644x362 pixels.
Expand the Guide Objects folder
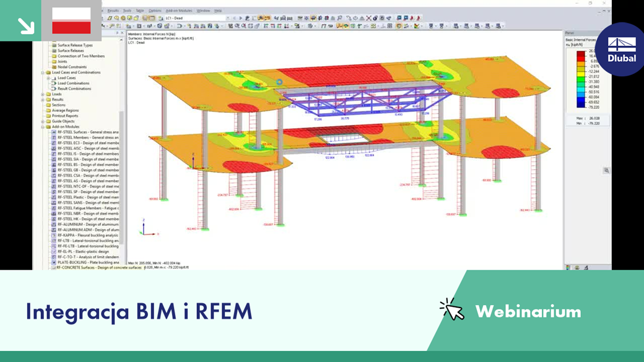pyautogui.click(x=43, y=121)
